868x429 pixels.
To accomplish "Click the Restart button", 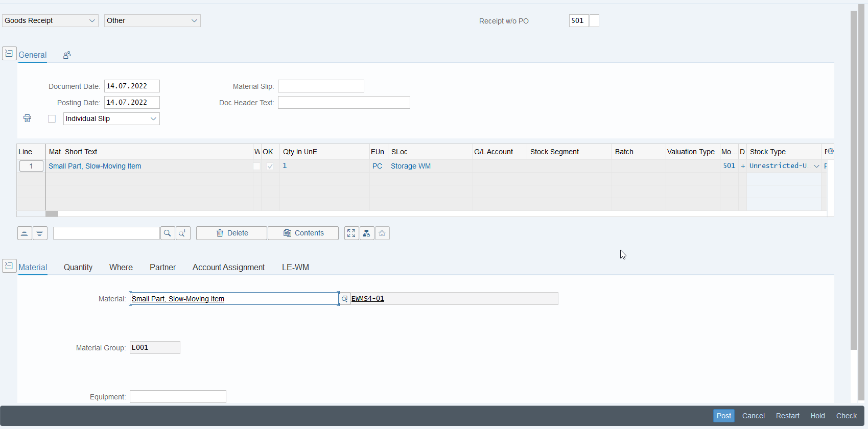I will (x=788, y=416).
